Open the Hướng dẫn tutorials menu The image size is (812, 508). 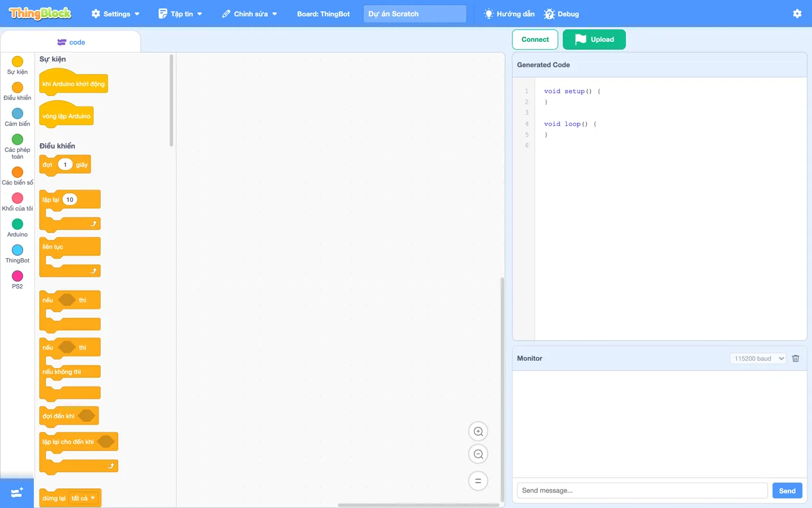click(510, 14)
